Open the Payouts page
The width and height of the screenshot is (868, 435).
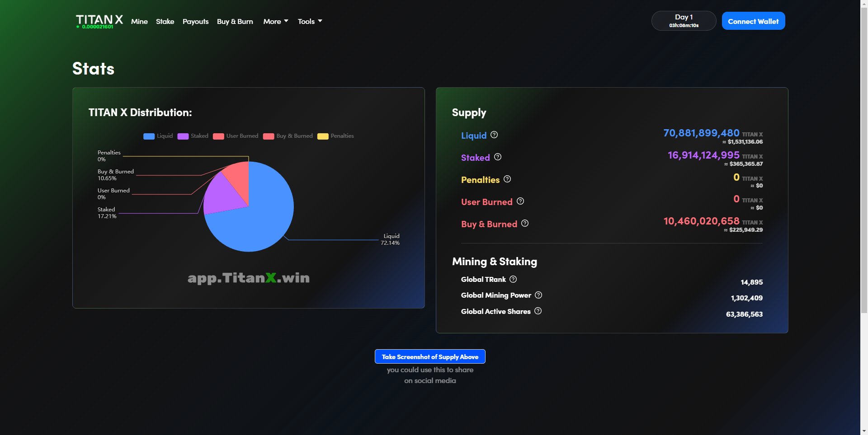[195, 21]
